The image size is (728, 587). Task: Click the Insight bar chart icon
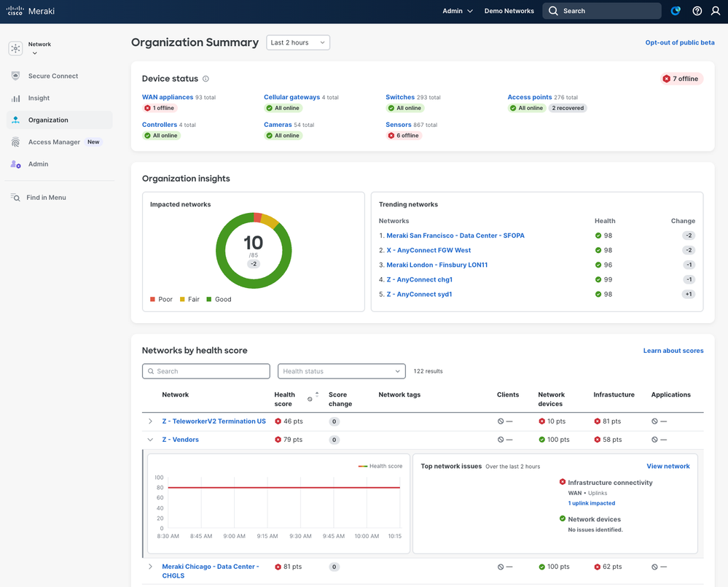coord(16,98)
